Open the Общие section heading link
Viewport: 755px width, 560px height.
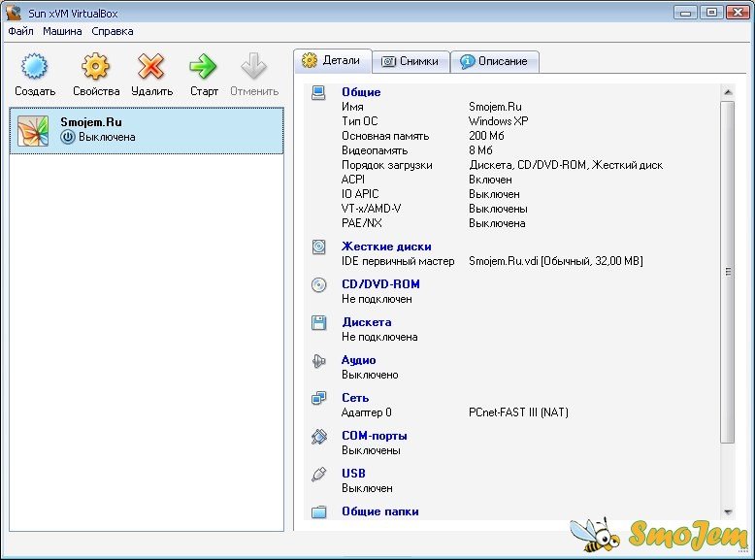pyautogui.click(x=361, y=92)
